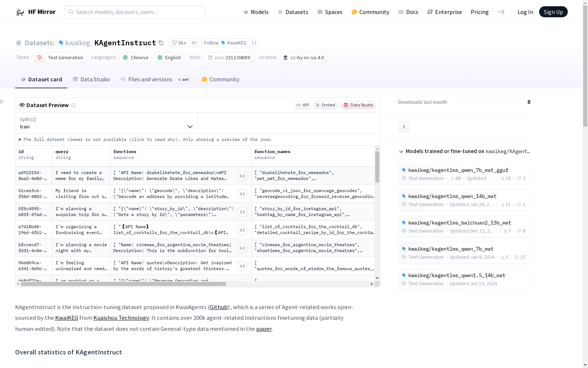Click the search magnifier icon
Viewport: 588px width, 368px height.
point(71,12)
